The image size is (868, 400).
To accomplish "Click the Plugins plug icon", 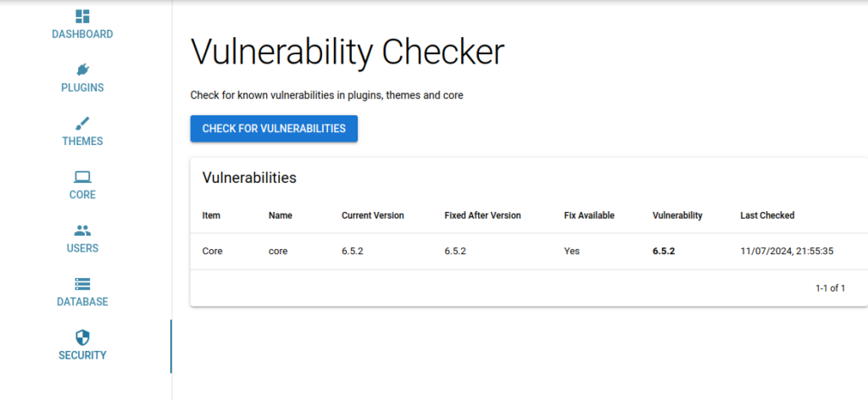I will 82,69.
